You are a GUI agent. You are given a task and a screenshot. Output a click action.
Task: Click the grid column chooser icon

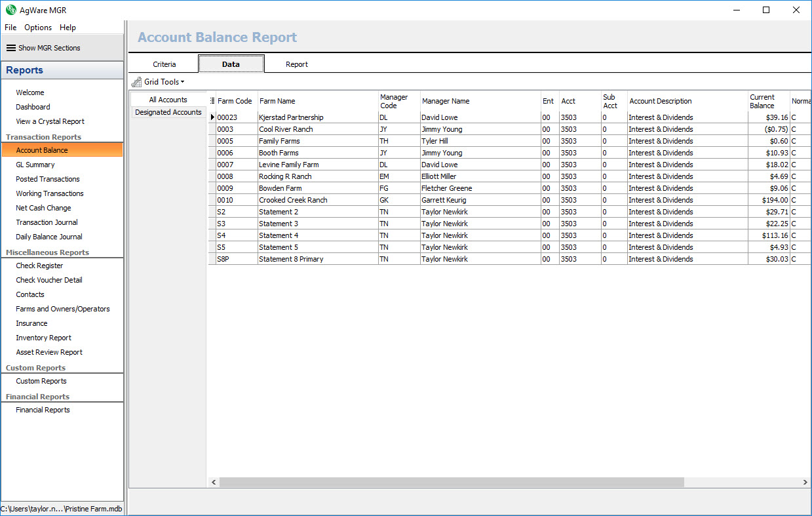(x=212, y=101)
